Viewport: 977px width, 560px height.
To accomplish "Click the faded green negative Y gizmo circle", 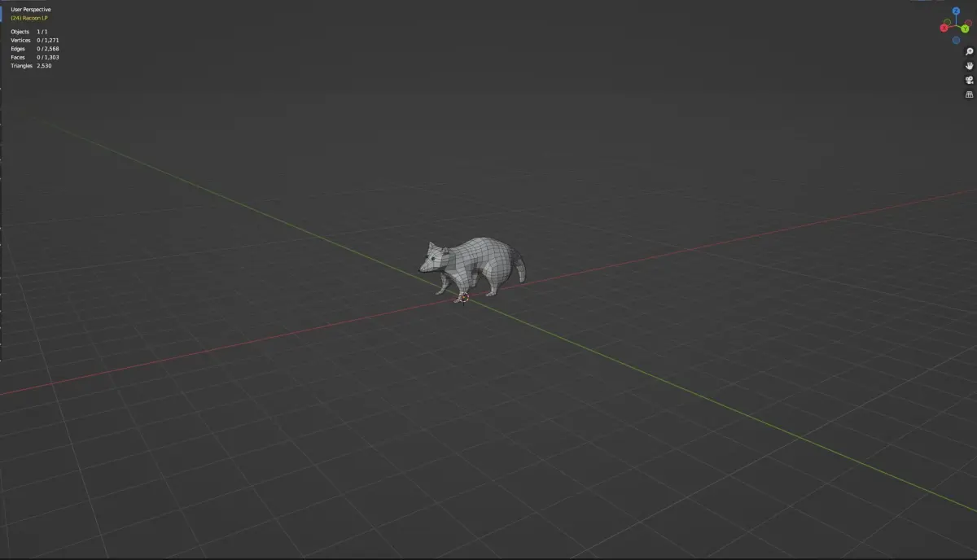I will click(x=947, y=22).
